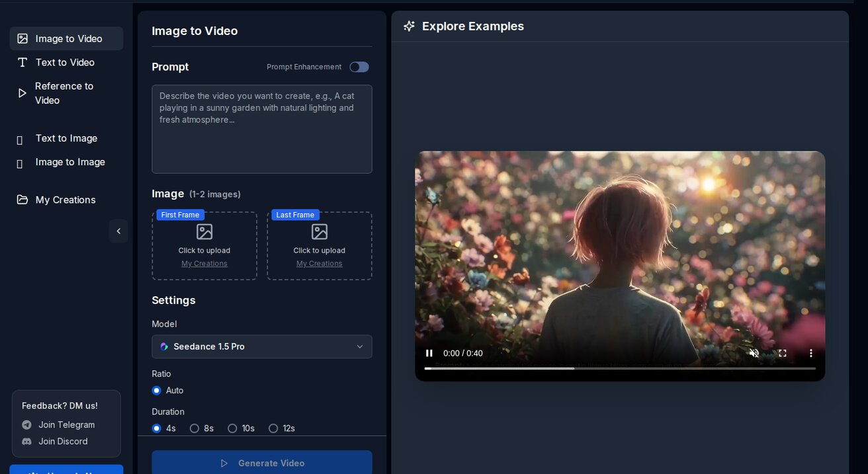Click the sparkle icon beside Explore Examples
868x474 pixels.
409,26
